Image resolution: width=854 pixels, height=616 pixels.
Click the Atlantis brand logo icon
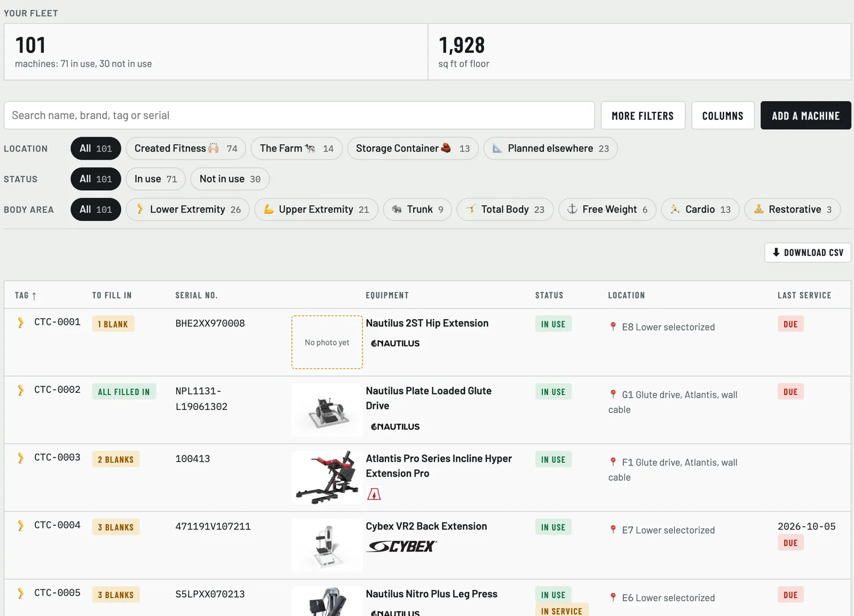coord(374,494)
